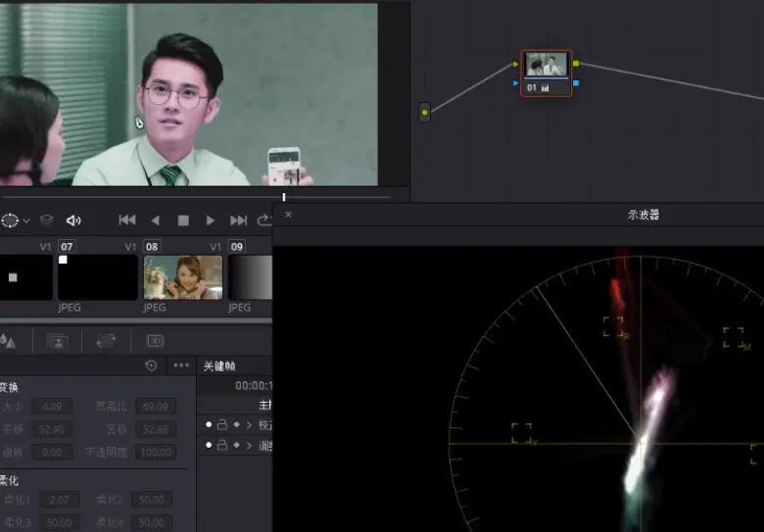Select clip 08 thumbnail with smiling woman
This screenshot has width=764, height=532.
click(x=183, y=277)
